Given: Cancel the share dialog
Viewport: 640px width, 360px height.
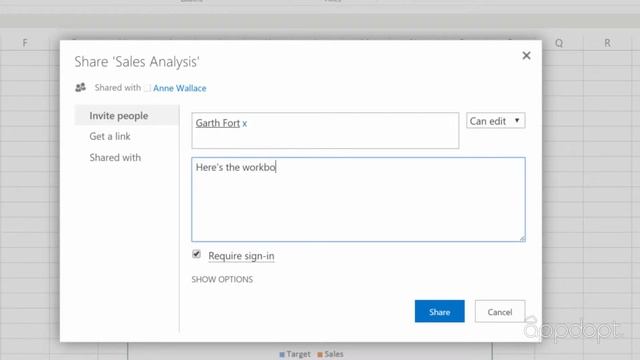Looking at the screenshot, I should (x=500, y=311).
